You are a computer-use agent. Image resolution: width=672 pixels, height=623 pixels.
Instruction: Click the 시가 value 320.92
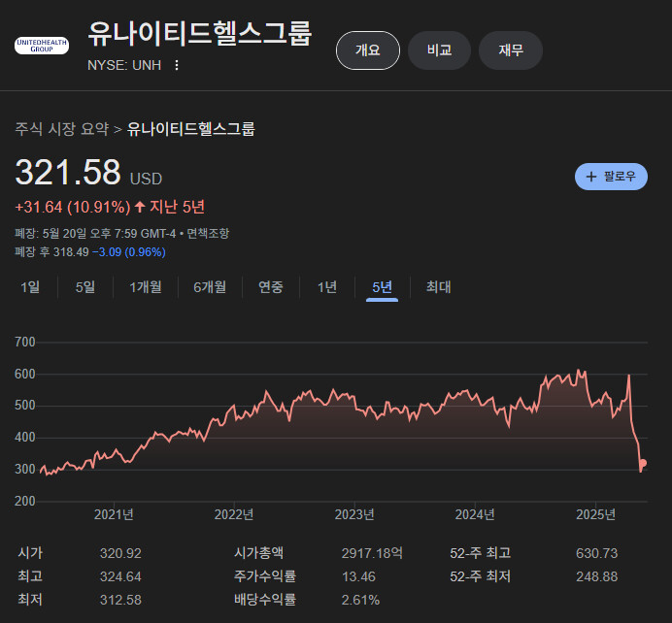pyautogui.click(x=120, y=553)
